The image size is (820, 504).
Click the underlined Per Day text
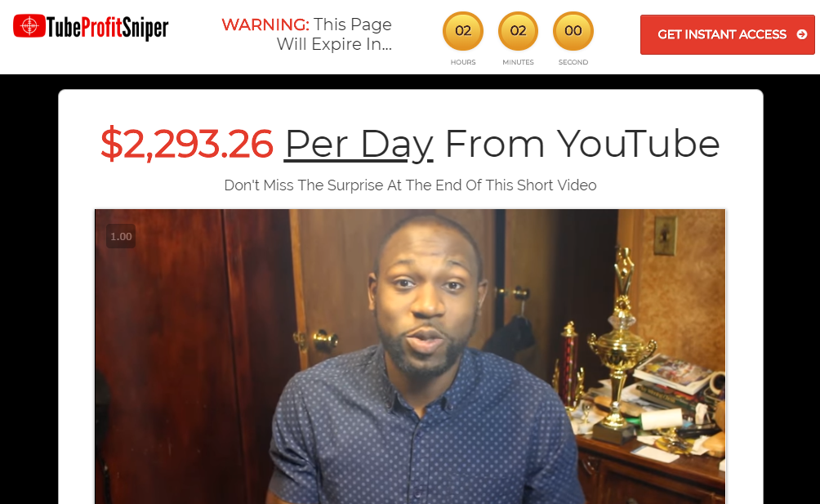[359, 144]
